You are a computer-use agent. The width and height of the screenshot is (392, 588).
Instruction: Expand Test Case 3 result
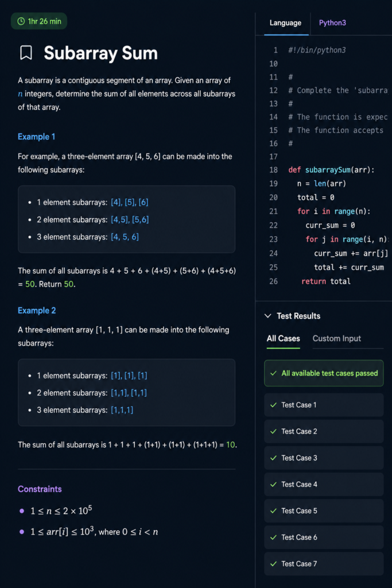pyautogui.click(x=324, y=458)
